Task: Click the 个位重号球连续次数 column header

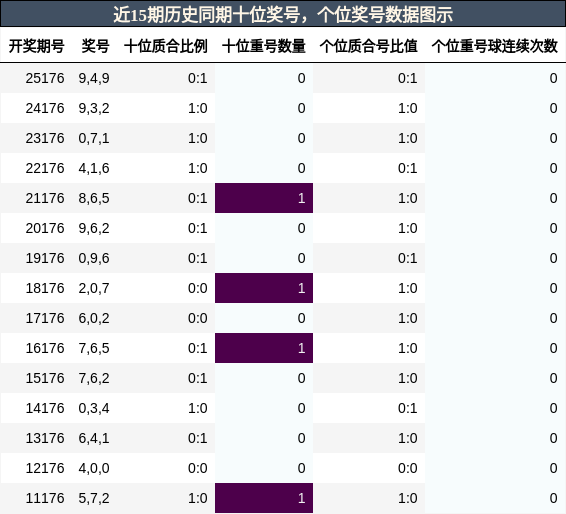Action: tap(495, 46)
